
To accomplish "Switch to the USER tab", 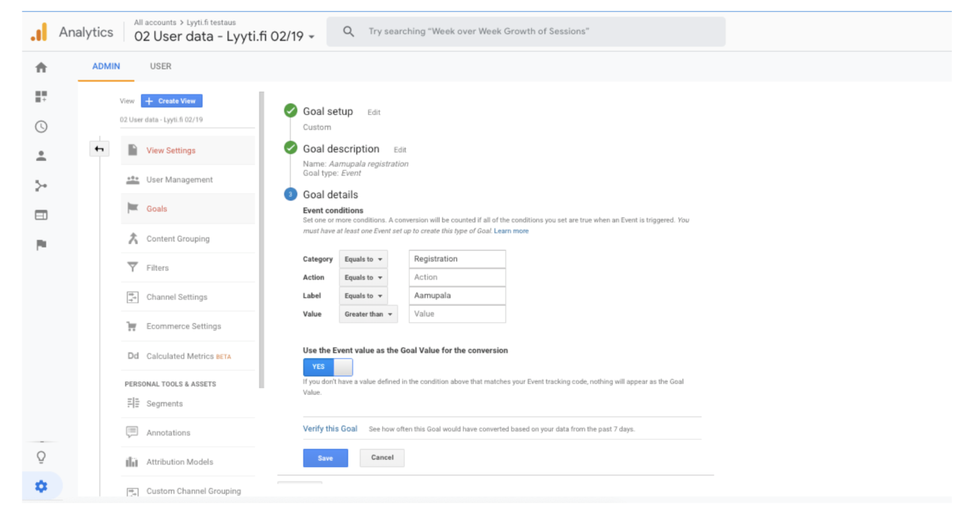I will click(161, 66).
